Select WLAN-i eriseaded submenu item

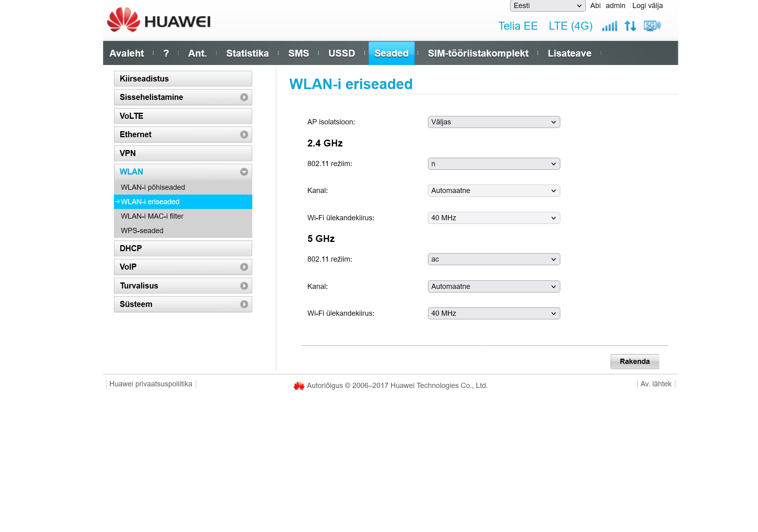(183, 202)
